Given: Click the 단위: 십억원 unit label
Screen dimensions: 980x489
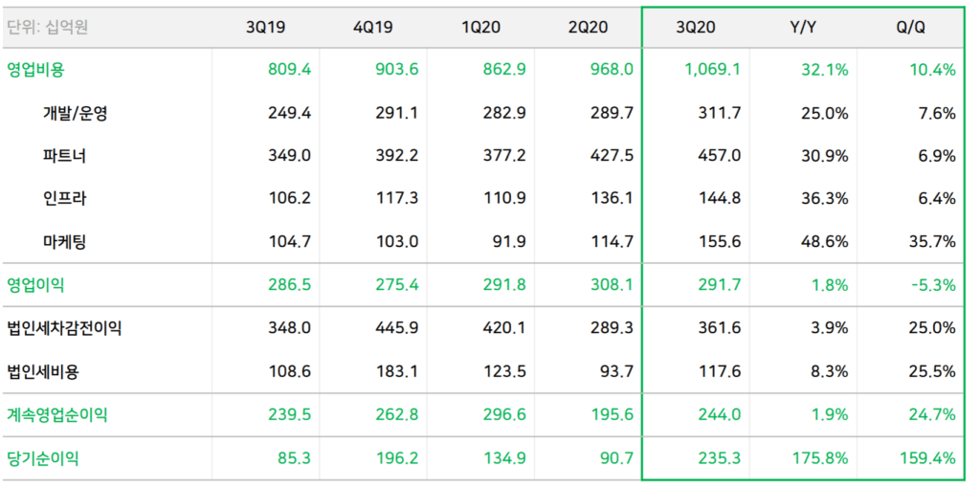Looking at the screenshot, I should point(48,28).
